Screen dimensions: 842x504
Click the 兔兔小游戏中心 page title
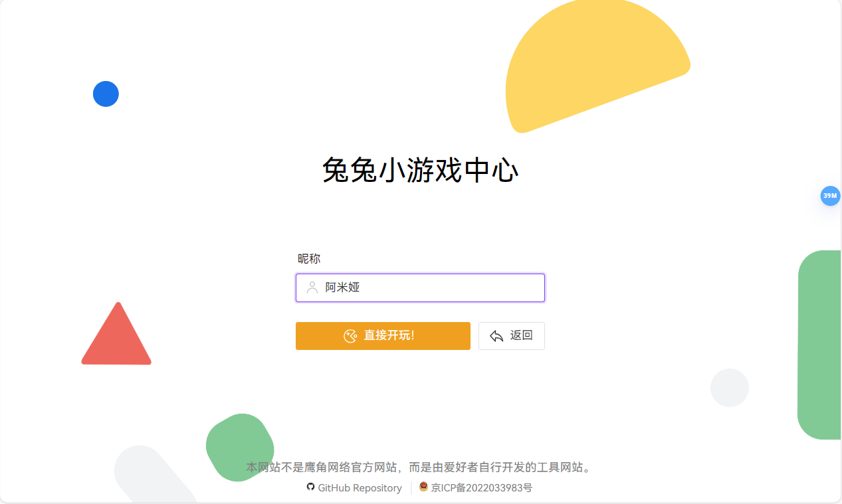point(420,171)
